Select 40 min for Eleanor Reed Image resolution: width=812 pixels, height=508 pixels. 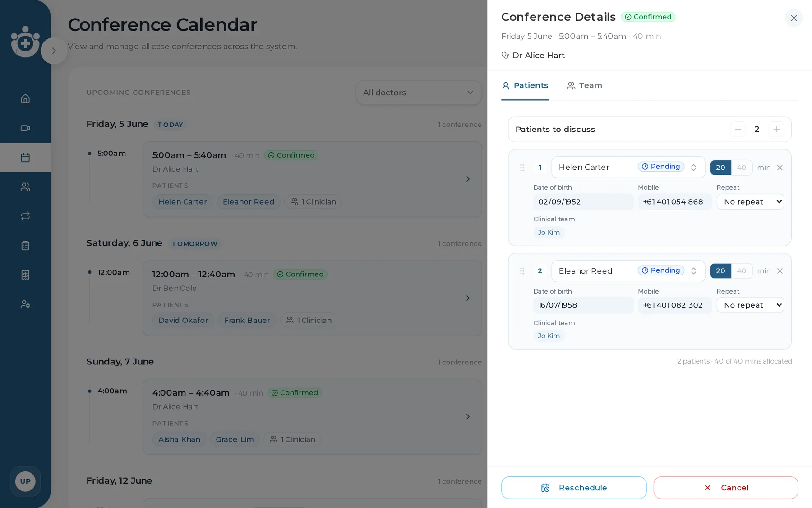tap(742, 271)
